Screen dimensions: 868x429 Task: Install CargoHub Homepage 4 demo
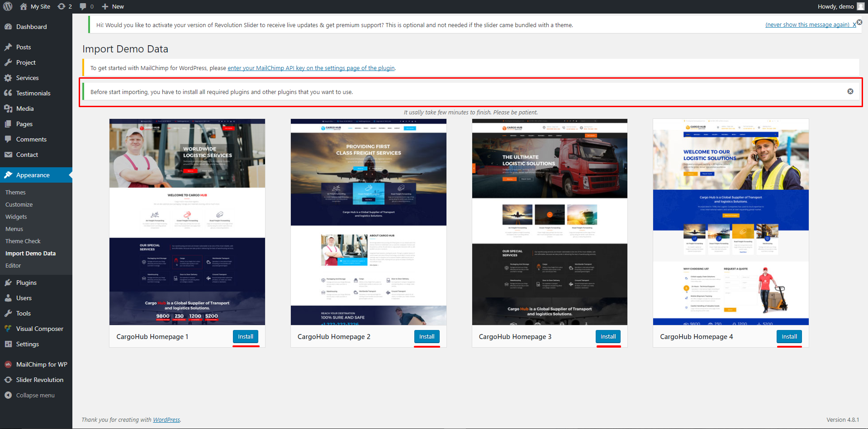pos(789,336)
